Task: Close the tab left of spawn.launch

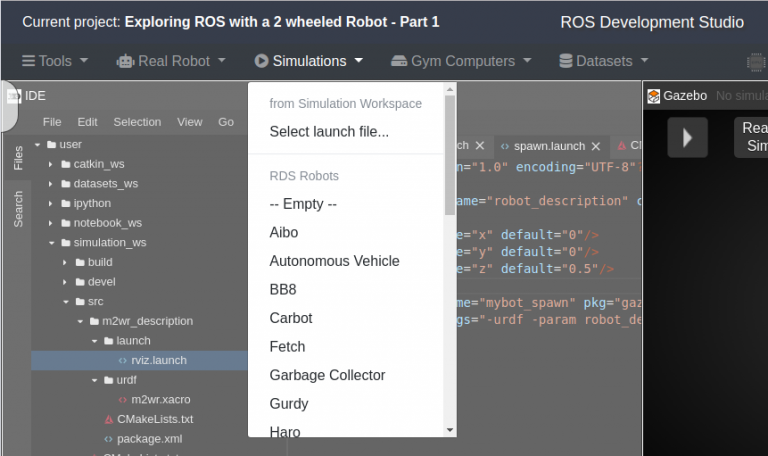Action: click(x=480, y=145)
